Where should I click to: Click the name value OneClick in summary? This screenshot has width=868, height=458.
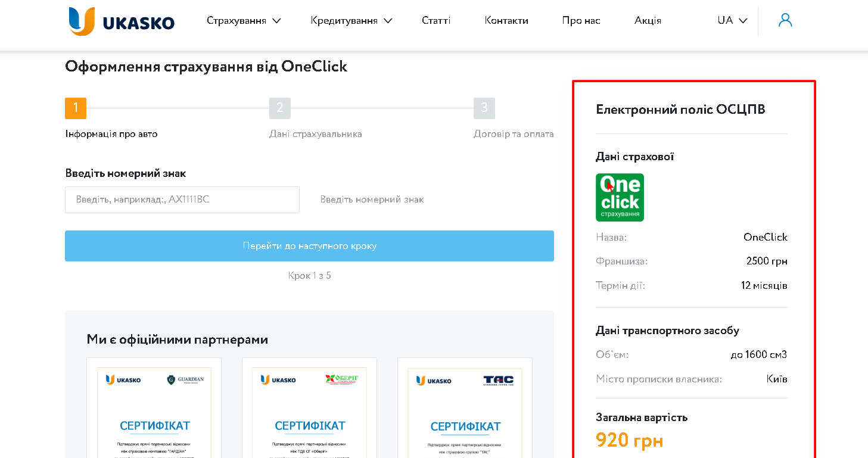[766, 237]
